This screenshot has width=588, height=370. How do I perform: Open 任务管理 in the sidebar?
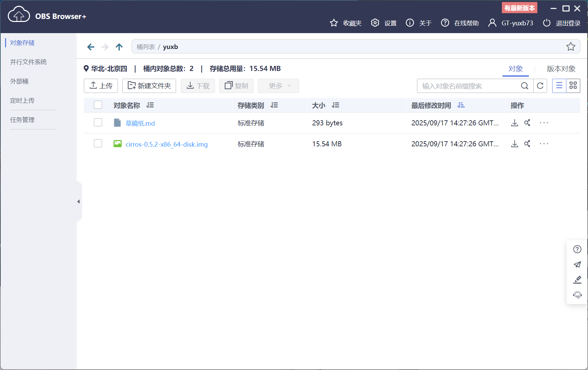(22, 120)
